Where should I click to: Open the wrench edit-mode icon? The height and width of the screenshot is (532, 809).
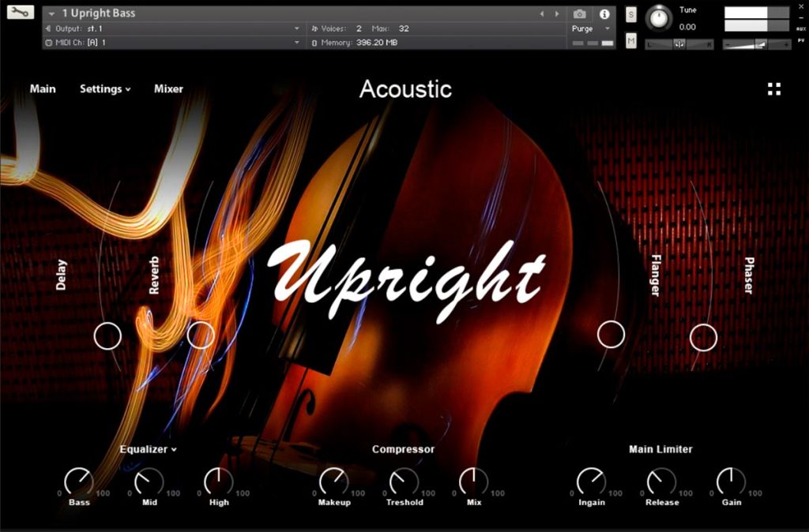point(20,11)
